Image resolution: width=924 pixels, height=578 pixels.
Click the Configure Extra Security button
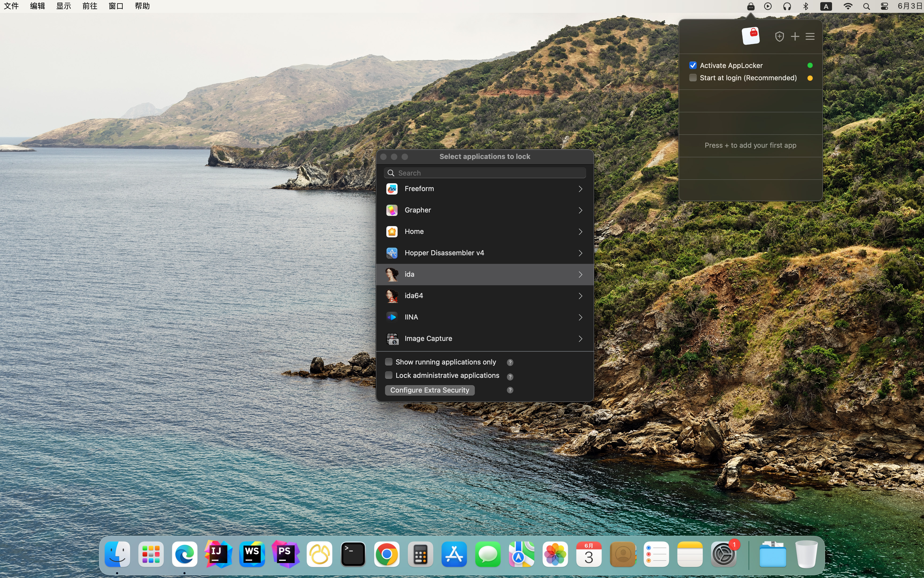430,390
